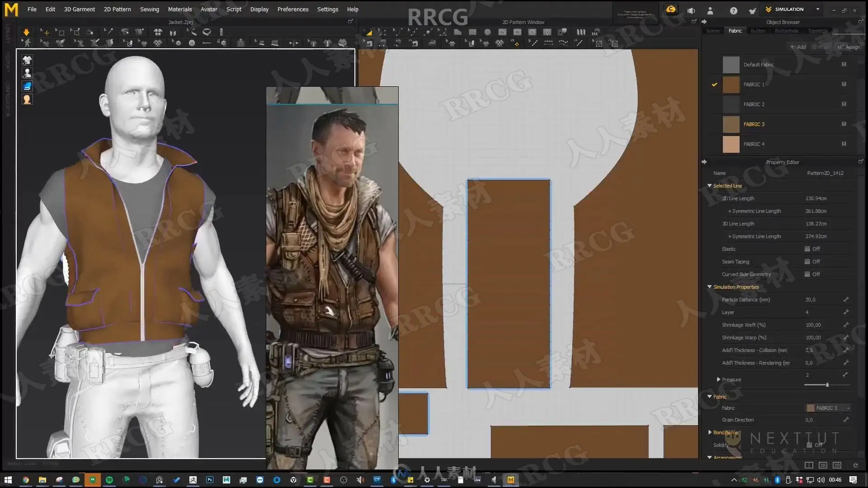The height and width of the screenshot is (488, 868).
Task: Expand the Pressure section
Action: 718,380
